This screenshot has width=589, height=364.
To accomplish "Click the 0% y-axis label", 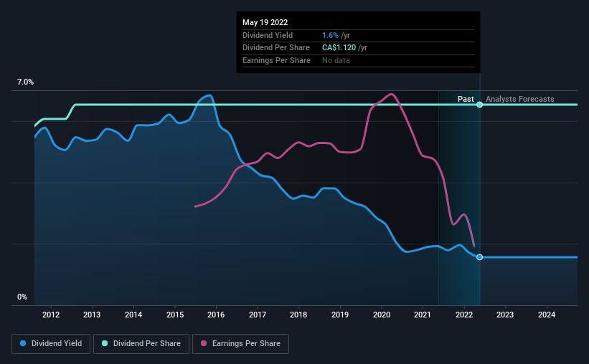I will click(x=22, y=297).
